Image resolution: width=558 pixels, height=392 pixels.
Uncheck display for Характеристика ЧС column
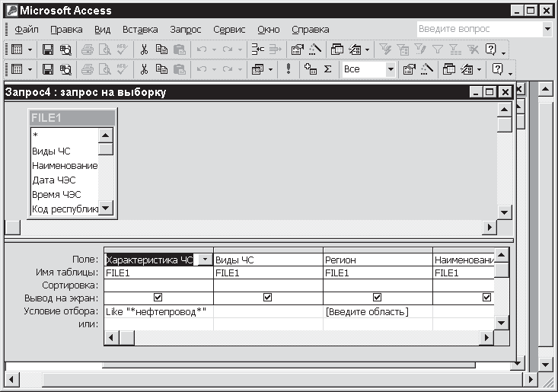coord(158,298)
